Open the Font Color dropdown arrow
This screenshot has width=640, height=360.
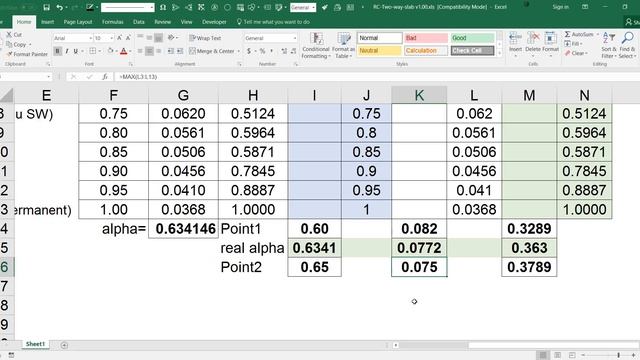tap(130, 51)
